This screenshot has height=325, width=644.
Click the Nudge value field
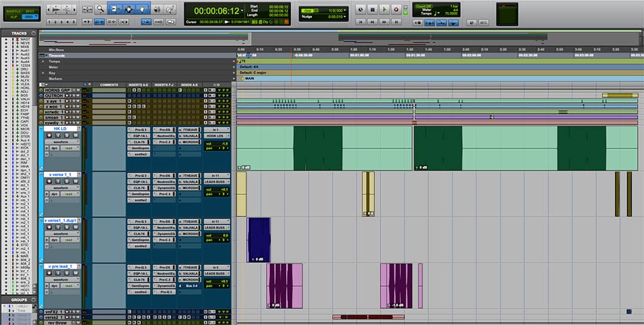(x=335, y=17)
